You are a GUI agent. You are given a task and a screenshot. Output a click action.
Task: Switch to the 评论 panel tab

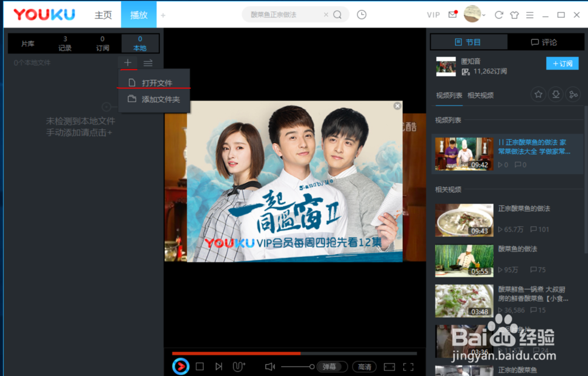coord(545,42)
